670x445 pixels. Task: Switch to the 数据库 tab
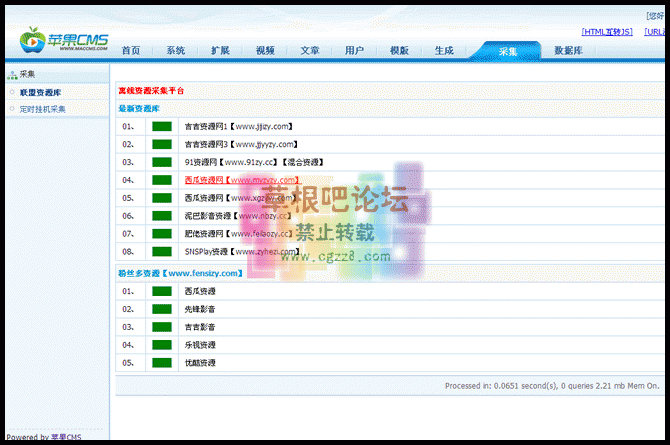click(x=569, y=50)
